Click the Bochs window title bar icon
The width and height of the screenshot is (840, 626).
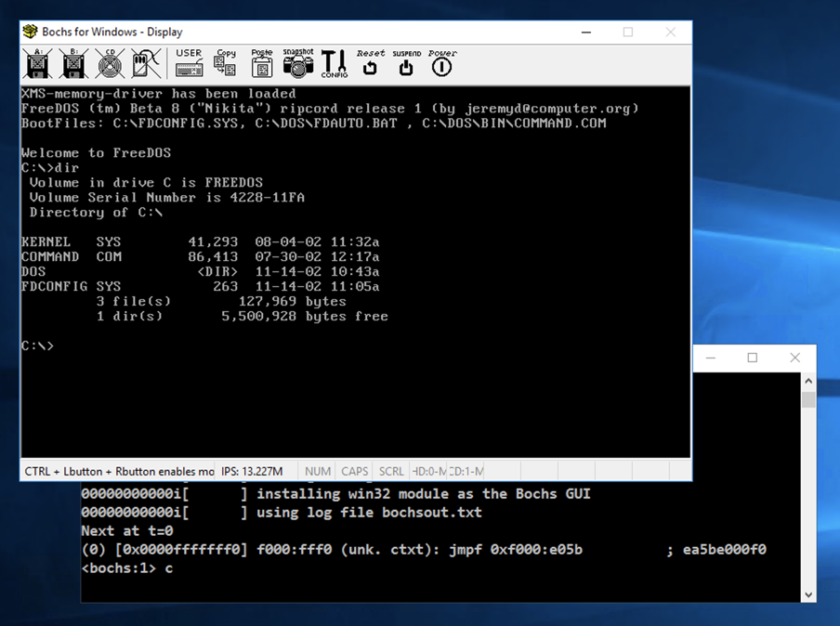(30, 32)
